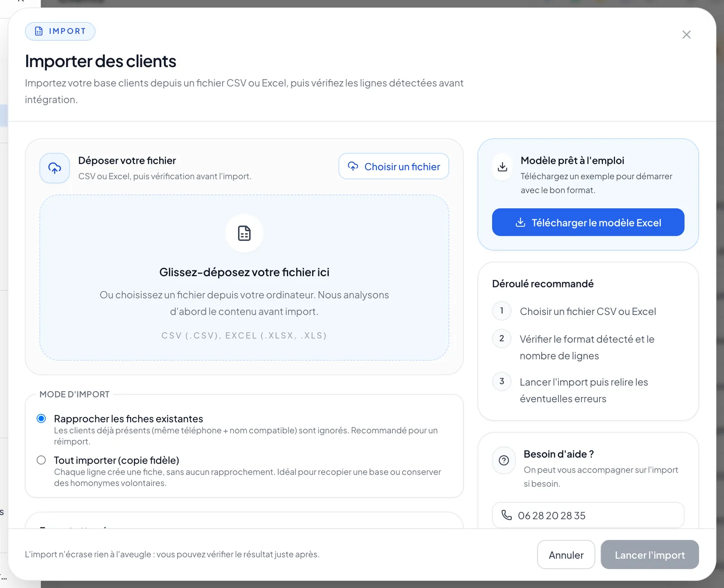Click the Glissez-déposez votre fichier ici heading
The height and width of the screenshot is (588, 724).
[x=244, y=272]
